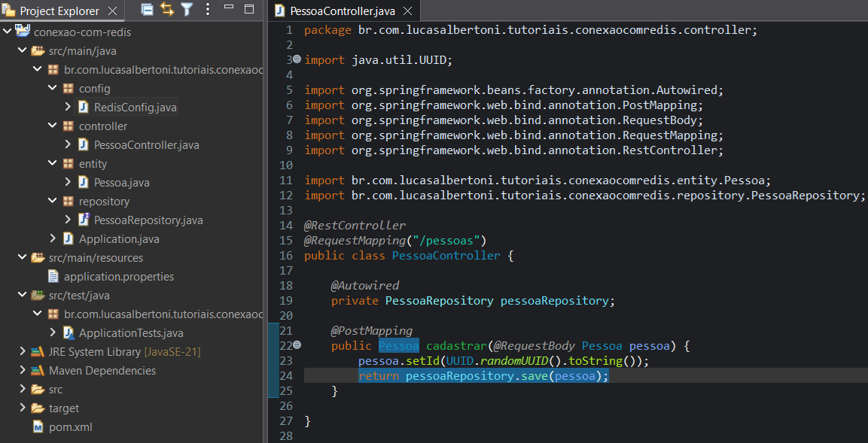Maximize the Project Explorer view

pyautogui.click(x=248, y=8)
